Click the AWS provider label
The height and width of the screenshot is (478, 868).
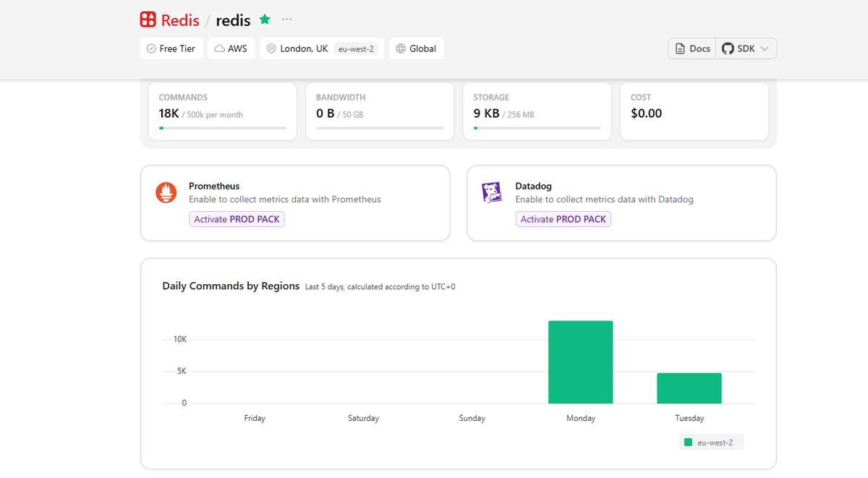pos(237,48)
